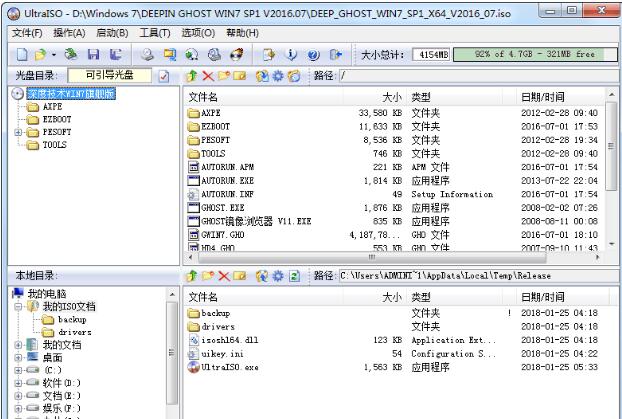This screenshot has width=622, height=419.
Task: Expand the (C:) drive node
Action: pos(18,370)
